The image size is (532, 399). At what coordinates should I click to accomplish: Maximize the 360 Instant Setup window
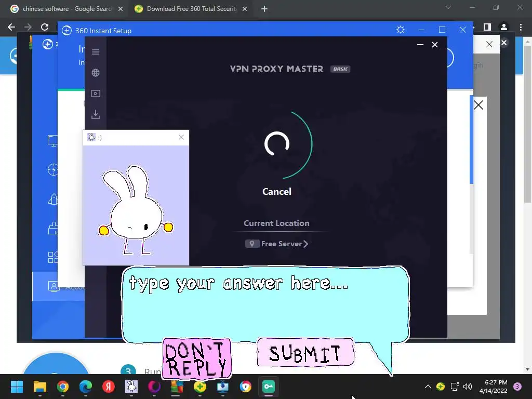tap(442, 30)
